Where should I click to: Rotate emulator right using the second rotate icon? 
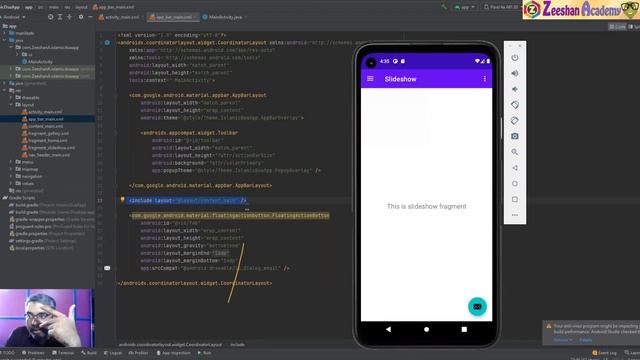(x=515, y=120)
